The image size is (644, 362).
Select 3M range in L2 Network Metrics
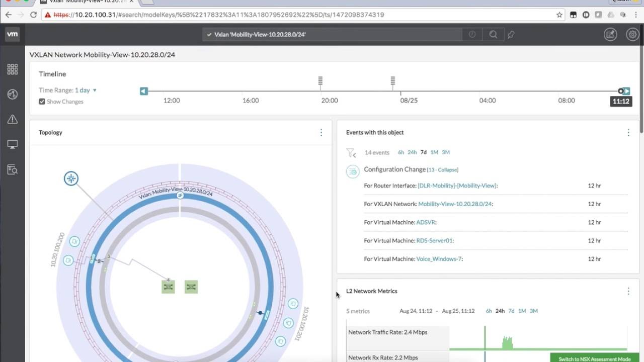(x=534, y=311)
